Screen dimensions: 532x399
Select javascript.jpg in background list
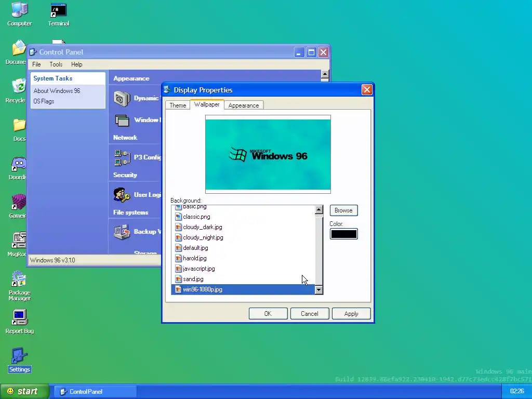pos(243,269)
